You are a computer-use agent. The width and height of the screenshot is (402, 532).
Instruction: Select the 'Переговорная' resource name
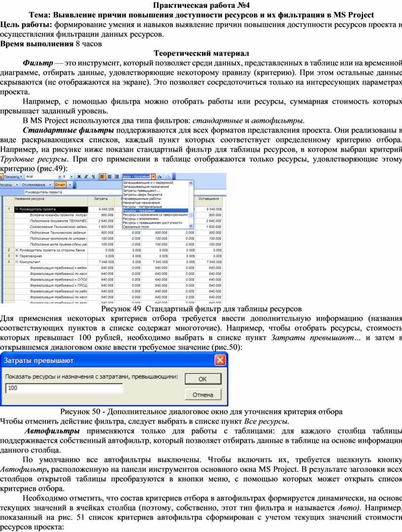(x=31, y=256)
